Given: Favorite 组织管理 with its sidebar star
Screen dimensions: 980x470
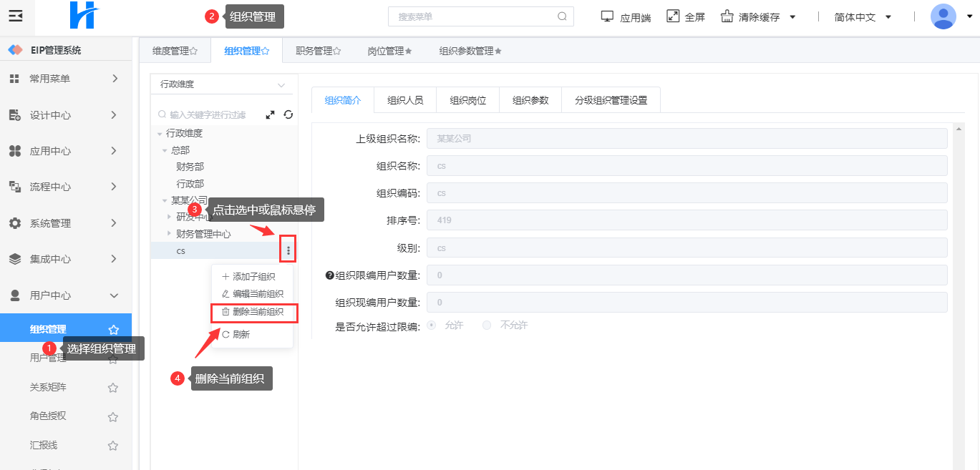Looking at the screenshot, I should pyautogui.click(x=113, y=330).
